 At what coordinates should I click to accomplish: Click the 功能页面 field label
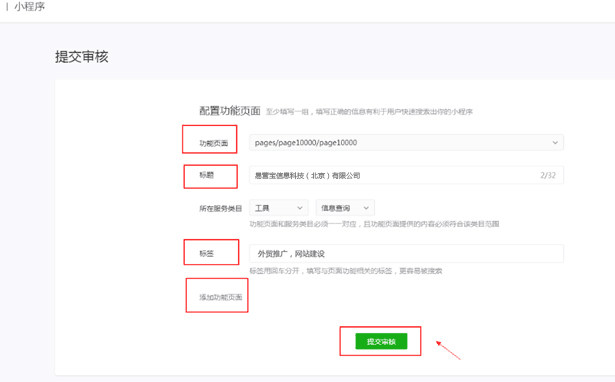213,143
